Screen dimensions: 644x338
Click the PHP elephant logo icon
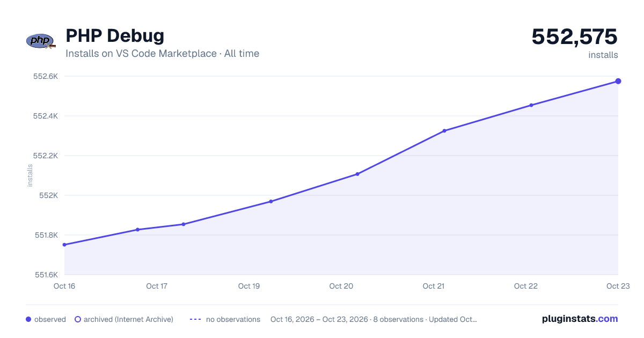click(x=41, y=41)
